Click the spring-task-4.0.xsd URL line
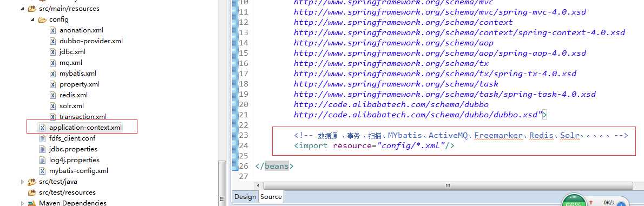This screenshot has width=644, height=206. (x=445, y=94)
